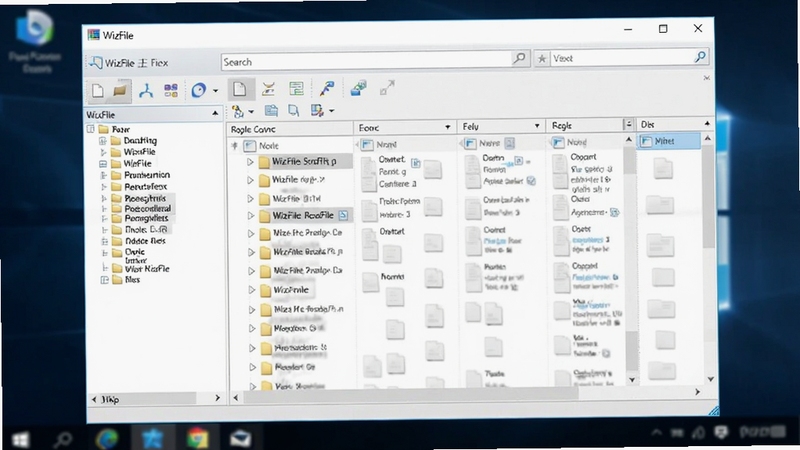Expand the Wizonule folder row
The image size is (800, 450).
(252, 290)
